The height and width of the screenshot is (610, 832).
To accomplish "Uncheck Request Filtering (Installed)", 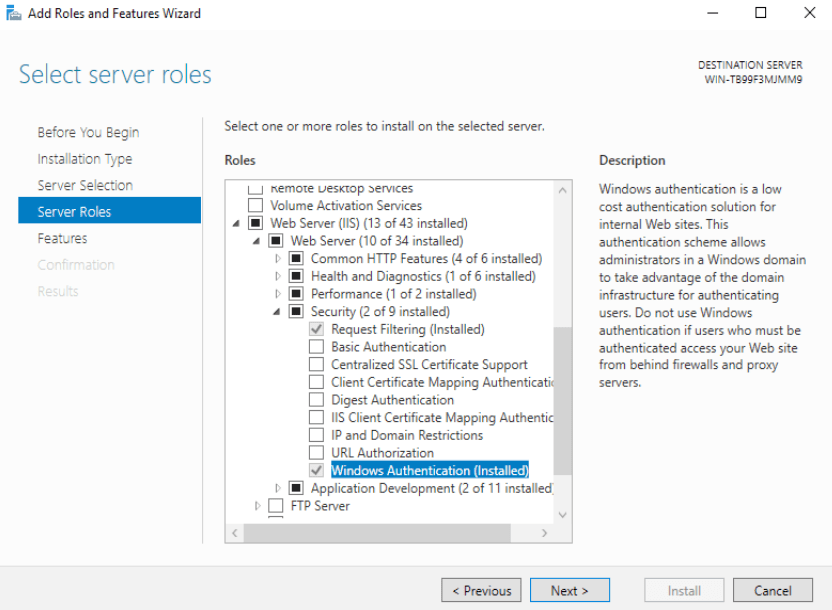I will click(x=315, y=329).
